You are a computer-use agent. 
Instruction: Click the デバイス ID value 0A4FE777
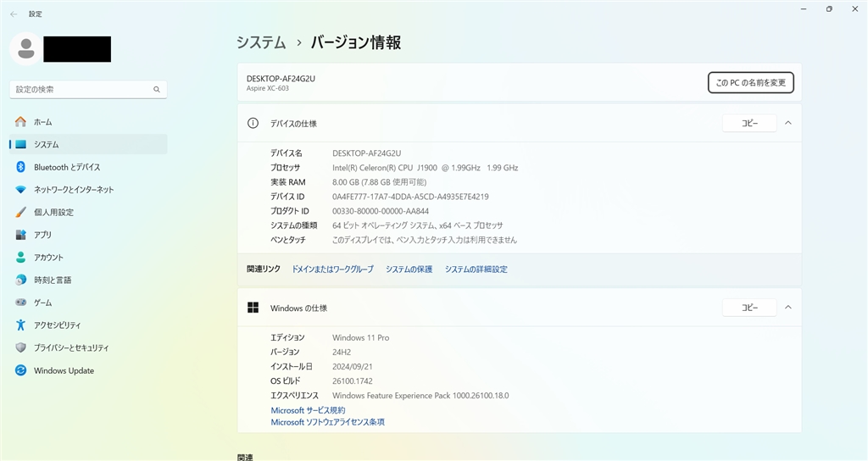pyautogui.click(x=410, y=197)
